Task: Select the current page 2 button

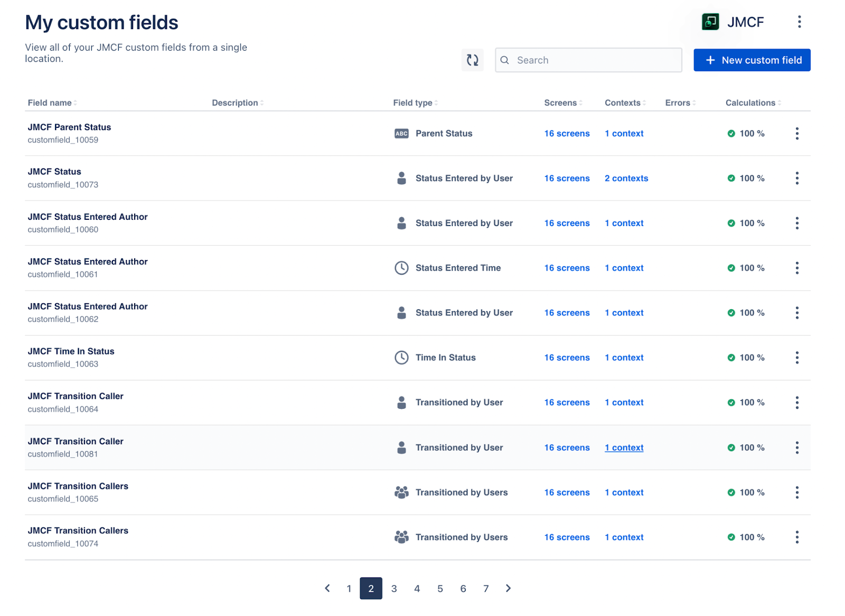Action: tap(371, 589)
